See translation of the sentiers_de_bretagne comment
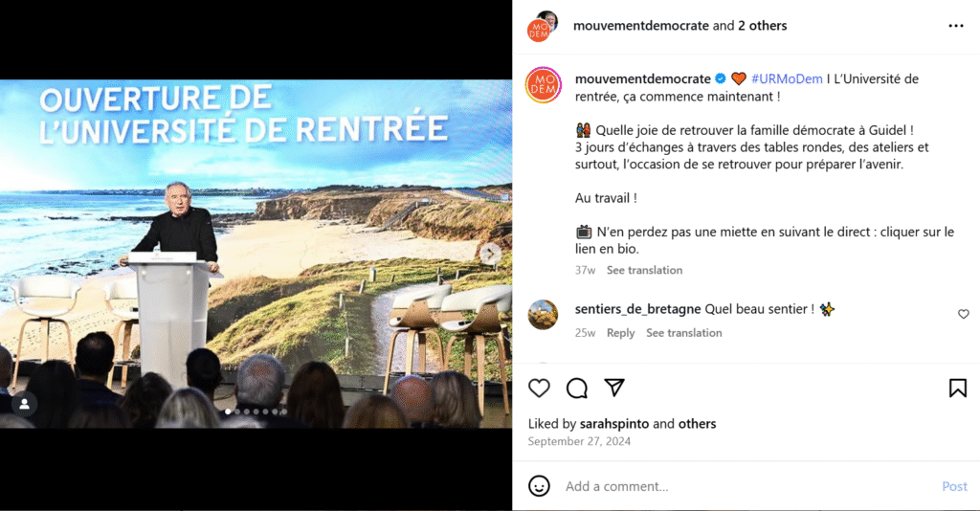This screenshot has width=980, height=511. (683, 333)
